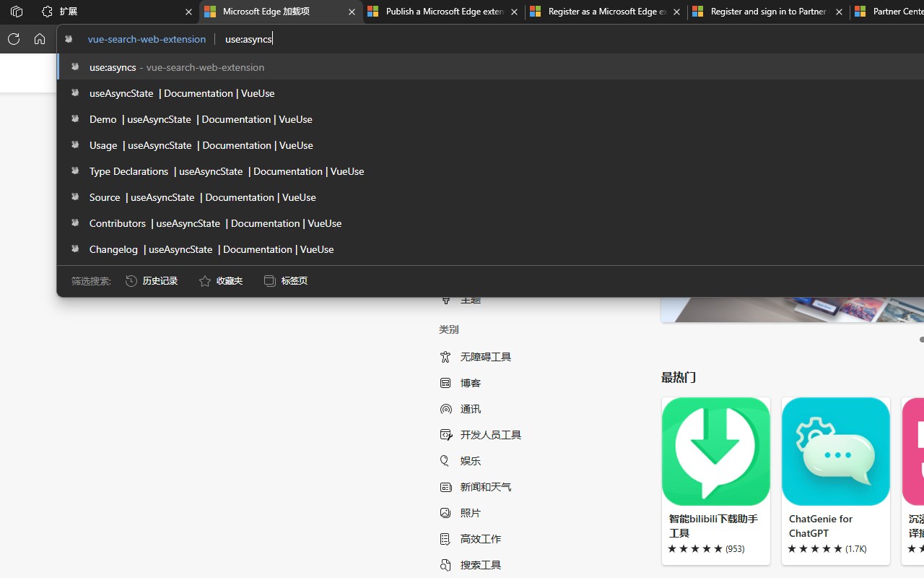The width and height of the screenshot is (924, 578).
Task: Click the 收藏夹 star icon
Action: tap(205, 281)
